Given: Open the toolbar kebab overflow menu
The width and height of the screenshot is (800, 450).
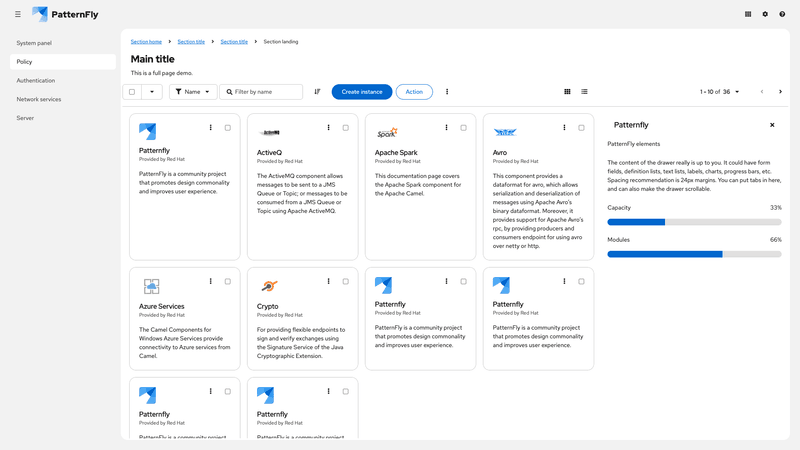Looking at the screenshot, I should [447, 92].
